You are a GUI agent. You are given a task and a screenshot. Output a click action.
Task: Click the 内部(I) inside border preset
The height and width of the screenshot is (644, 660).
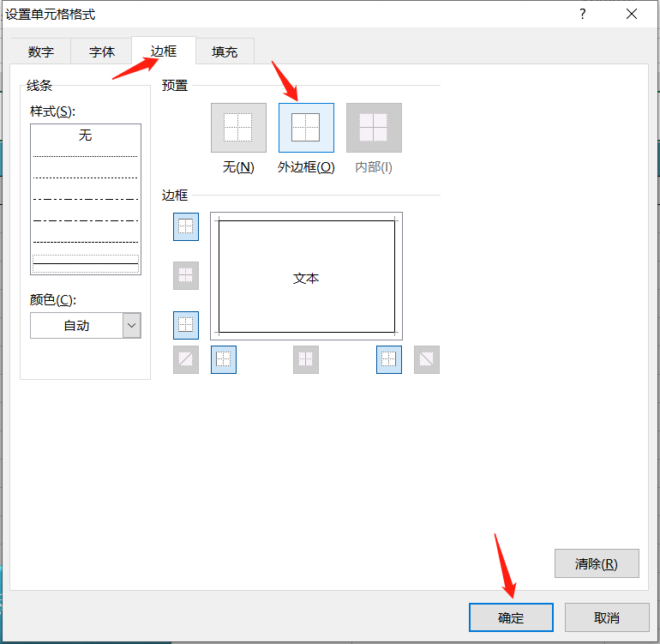coord(374,128)
